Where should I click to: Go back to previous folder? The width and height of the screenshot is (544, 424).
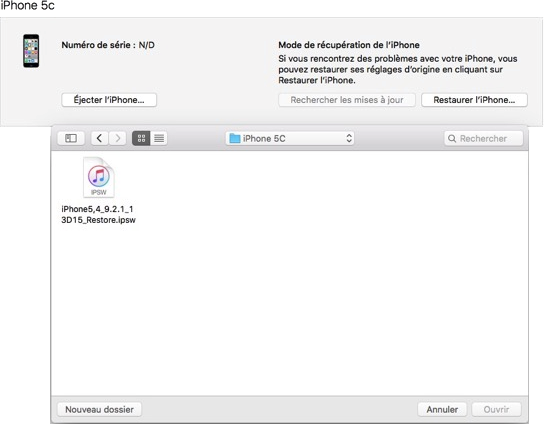tap(100, 138)
